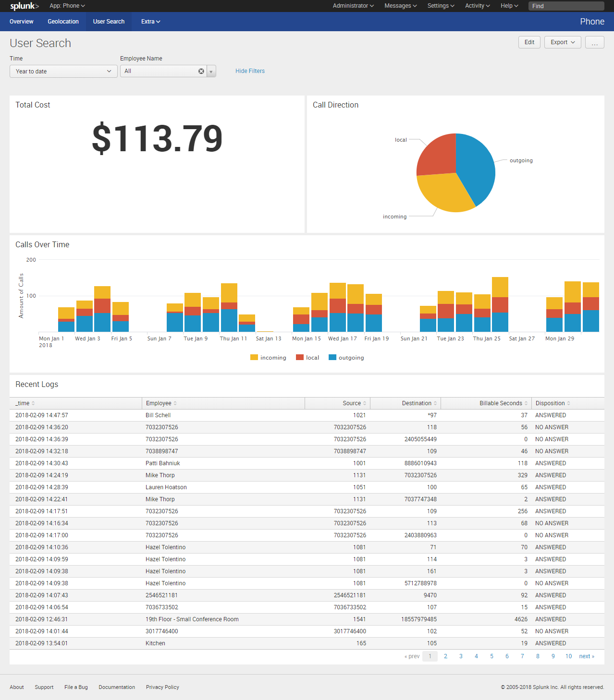
Task: Open the Administrator menu
Action: [x=353, y=6]
